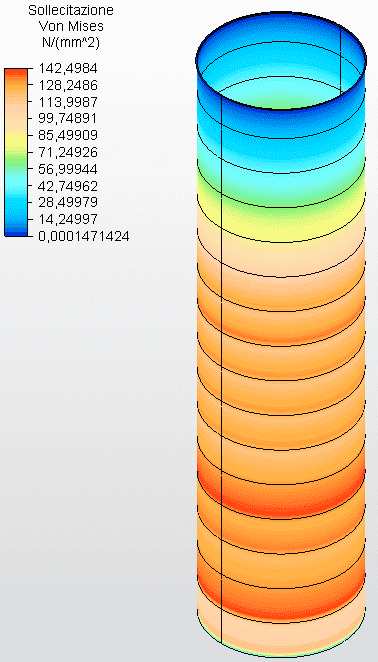Select the maximum value label 142,4984
Viewport: 378px width, 662px height.
68,68
